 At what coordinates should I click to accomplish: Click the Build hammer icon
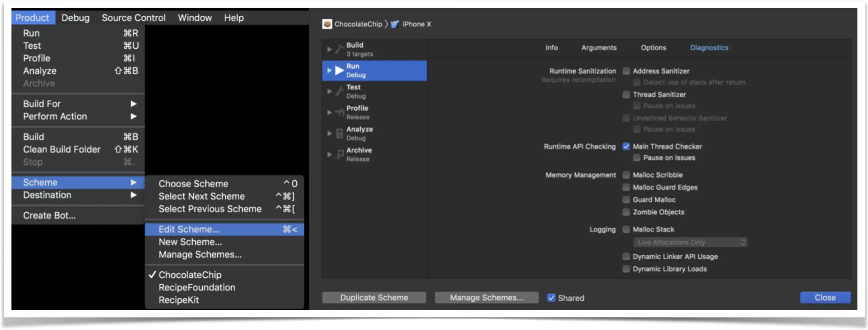click(339, 49)
